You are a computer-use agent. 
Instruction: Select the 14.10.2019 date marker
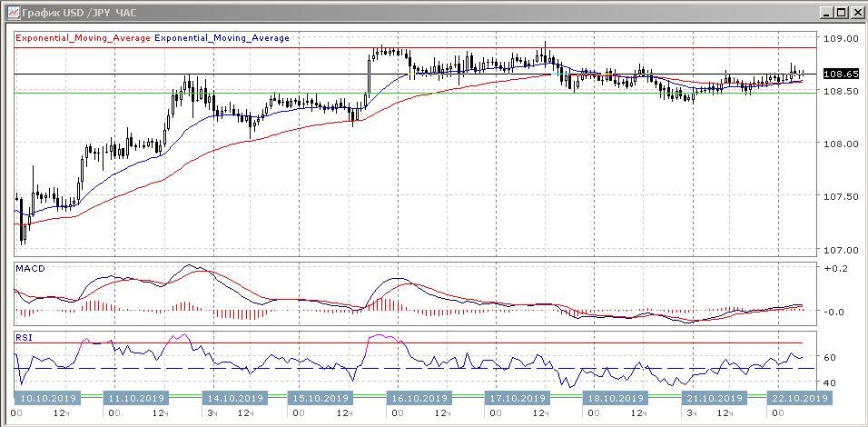pyautogui.click(x=233, y=398)
